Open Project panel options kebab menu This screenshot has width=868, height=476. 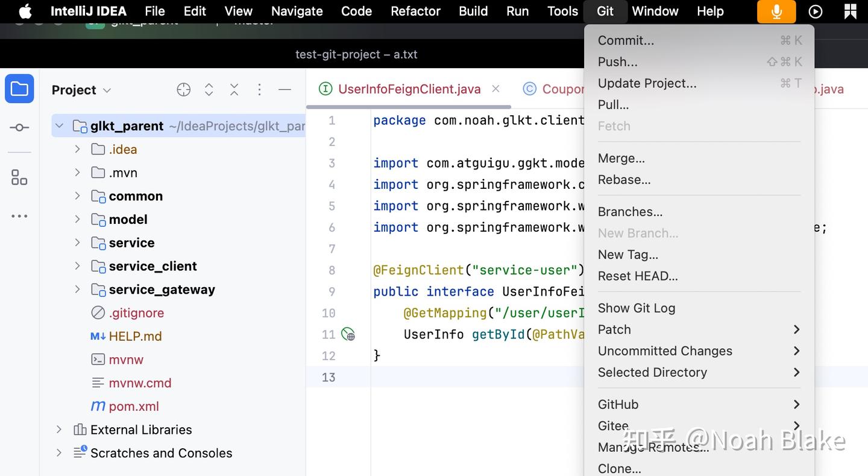click(x=260, y=90)
